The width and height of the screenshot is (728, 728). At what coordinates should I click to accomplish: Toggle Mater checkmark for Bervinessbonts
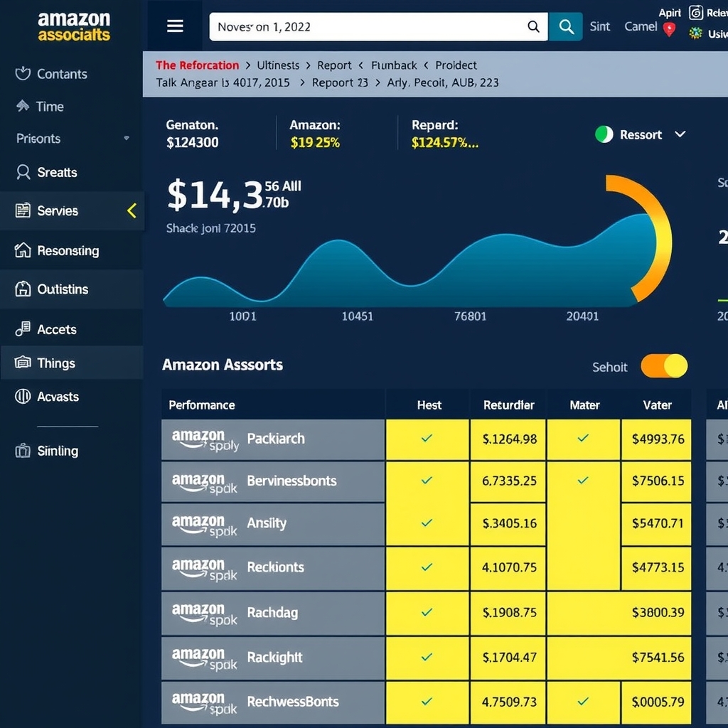click(x=583, y=481)
